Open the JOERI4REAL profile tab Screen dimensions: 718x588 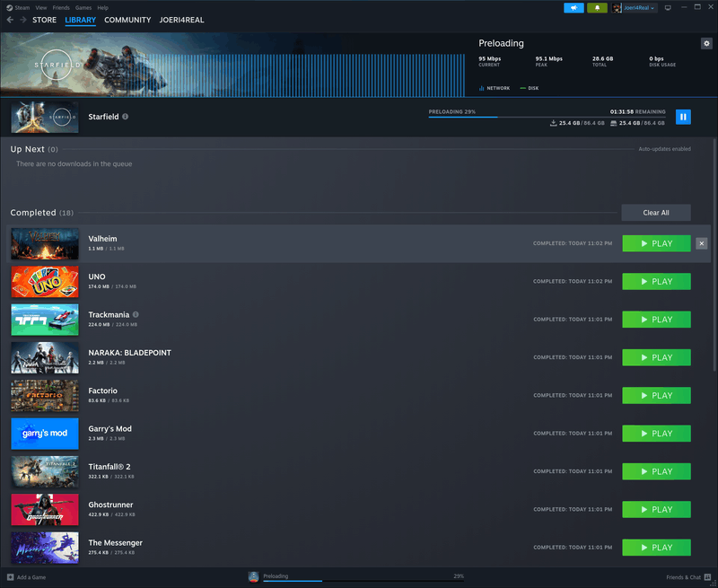point(182,20)
